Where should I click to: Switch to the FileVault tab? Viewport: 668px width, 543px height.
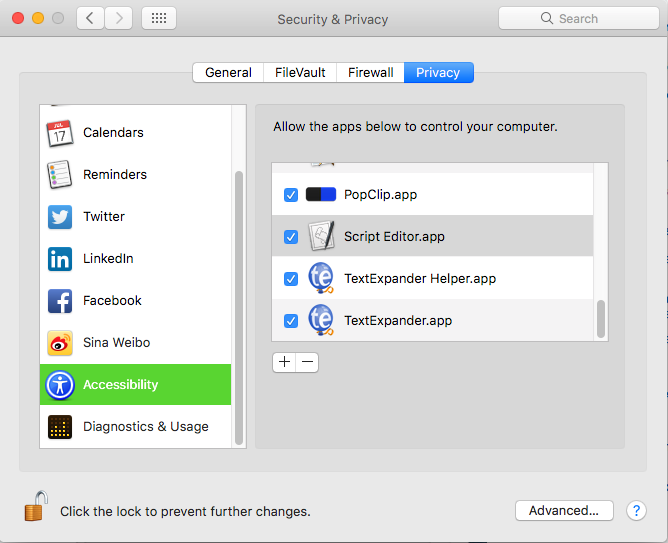pyautogui.click(x=300, y=72)
